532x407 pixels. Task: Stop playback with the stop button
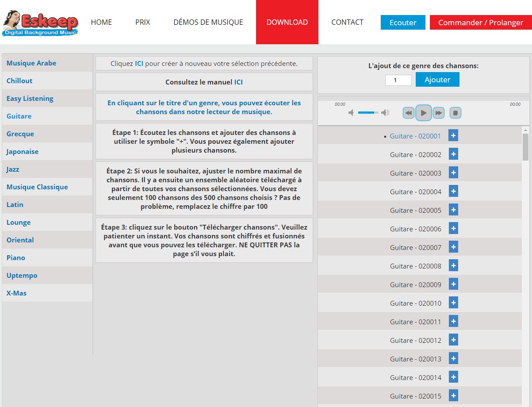[455, 113]
